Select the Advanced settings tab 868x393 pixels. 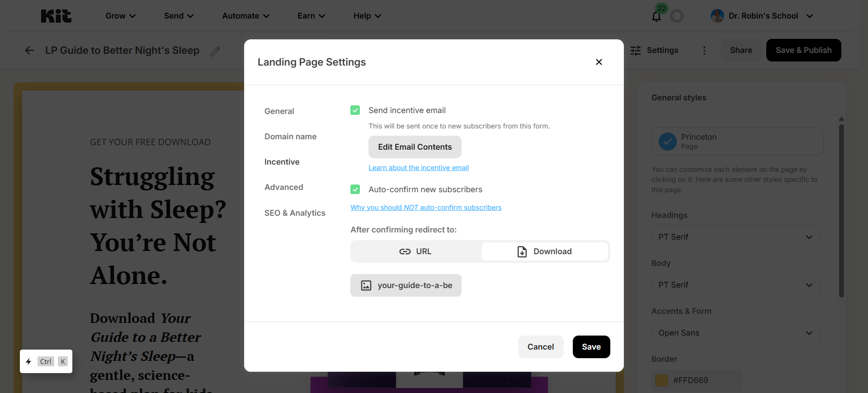click(x=284, y=187)
